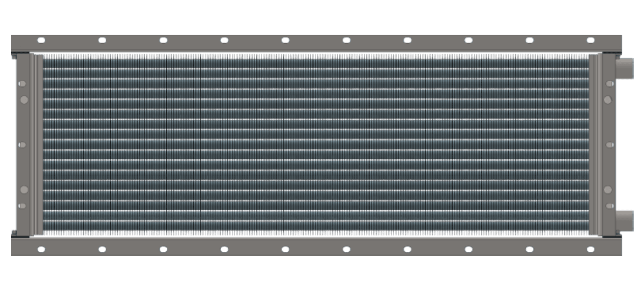Click the leftmost hole on bottom frame rail
The image size is (644, 290).
coord(41,249)
